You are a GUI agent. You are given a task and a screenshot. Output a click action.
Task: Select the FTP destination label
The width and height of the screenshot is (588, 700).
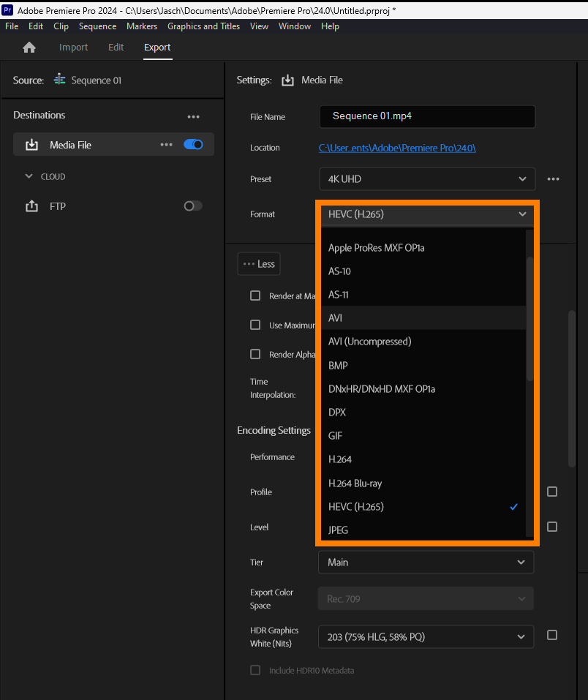coord(58,206)
